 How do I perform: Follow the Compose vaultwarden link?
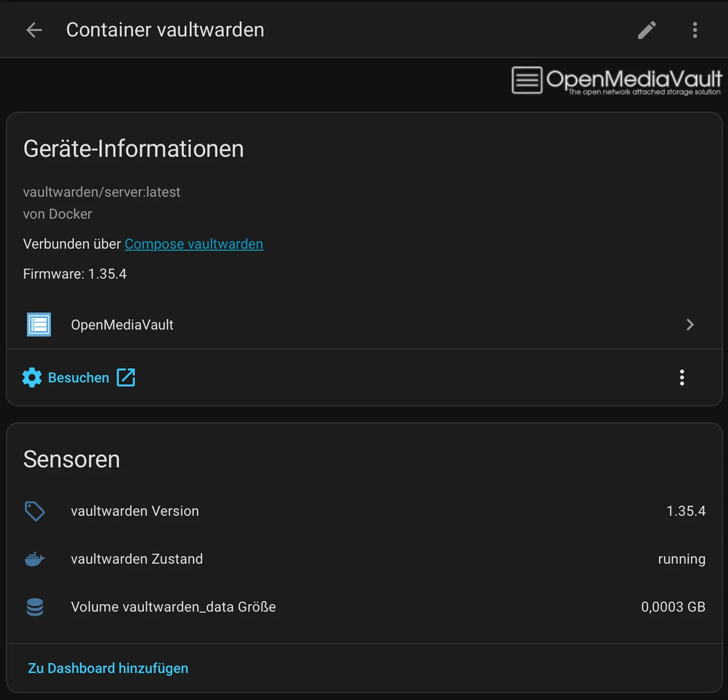[194, 244]
